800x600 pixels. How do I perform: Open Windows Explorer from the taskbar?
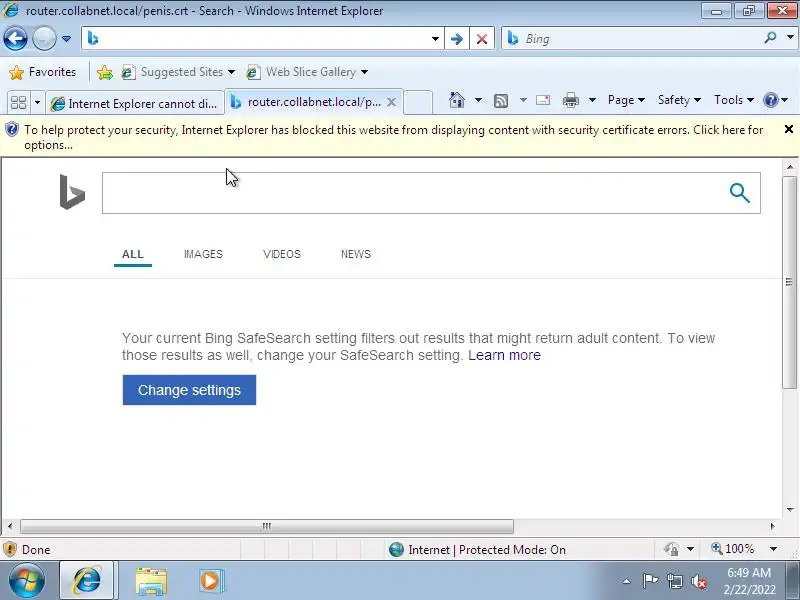click(151, 581)
